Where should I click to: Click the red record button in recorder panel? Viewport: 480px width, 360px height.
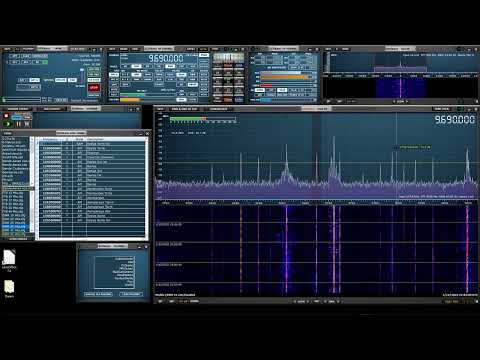(6, 116)
